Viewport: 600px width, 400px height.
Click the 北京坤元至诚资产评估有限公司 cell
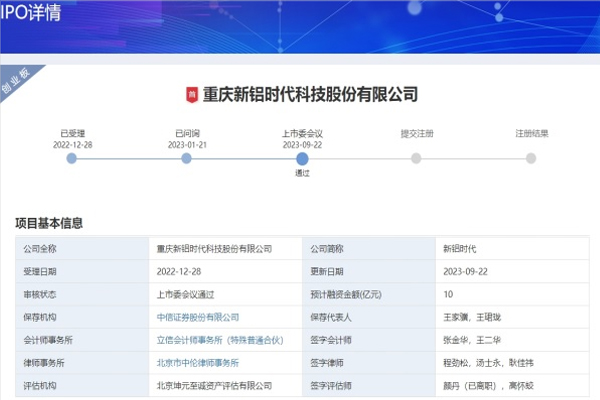214,386
